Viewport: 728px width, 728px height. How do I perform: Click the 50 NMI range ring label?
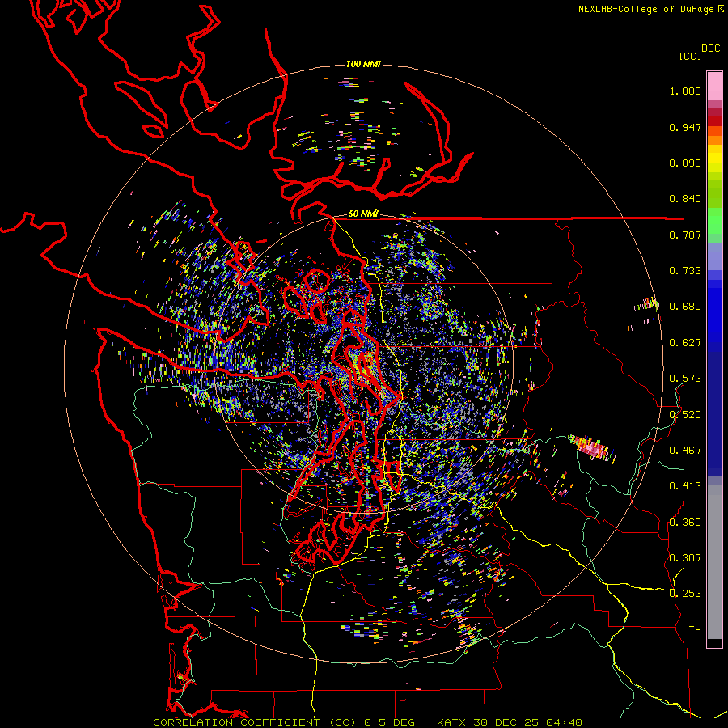(363, 214)
